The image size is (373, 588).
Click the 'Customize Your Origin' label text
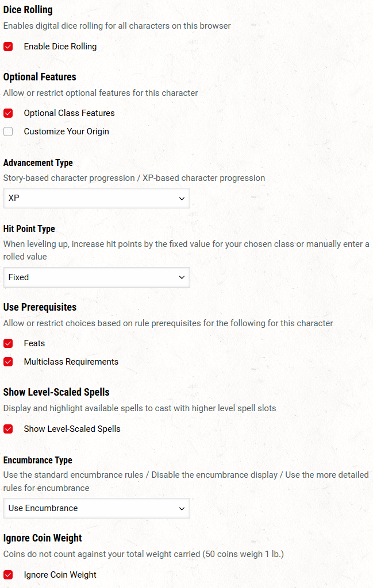(x=66, y=131)
